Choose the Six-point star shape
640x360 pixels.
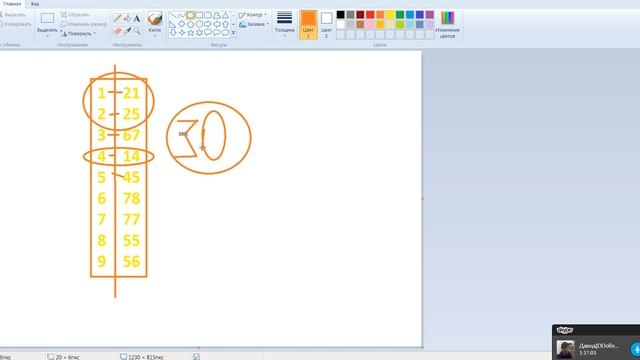(199, 33)
